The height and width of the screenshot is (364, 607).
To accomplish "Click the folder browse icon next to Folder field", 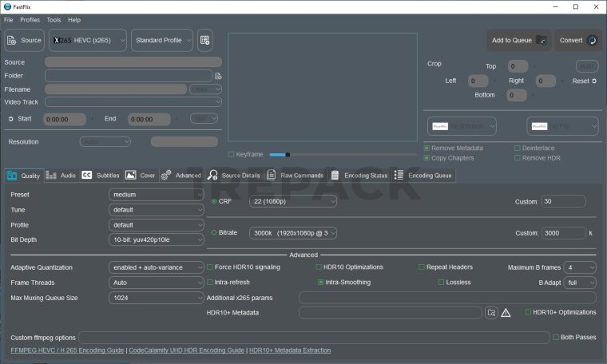I will coord(218,76).
